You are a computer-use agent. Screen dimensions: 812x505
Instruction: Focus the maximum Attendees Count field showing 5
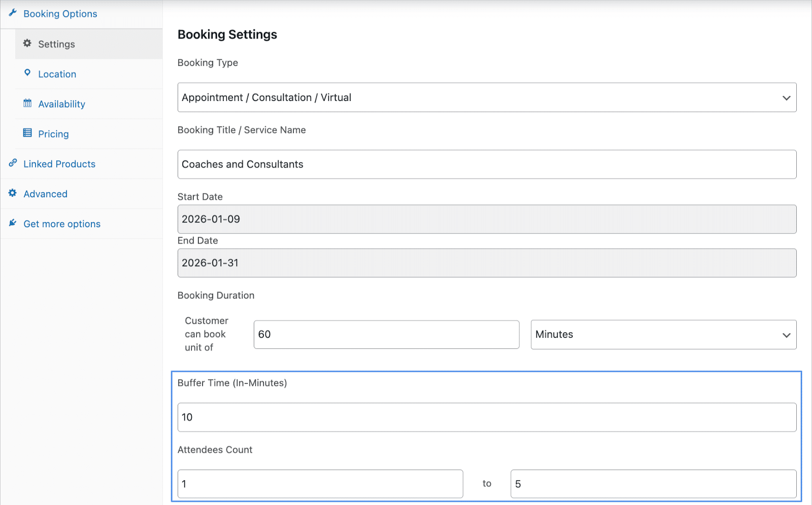[x=654, y=484]
